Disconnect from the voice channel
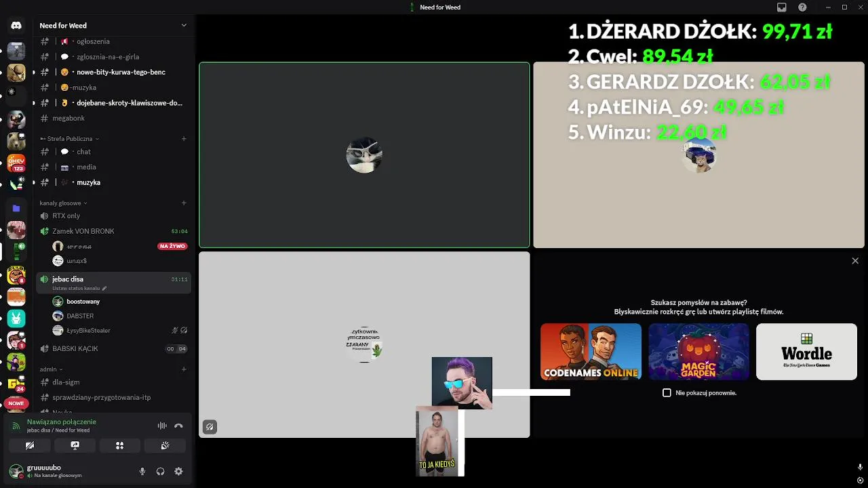The height and width of the screenshot is (488, 868). click(x=178, y=426)
